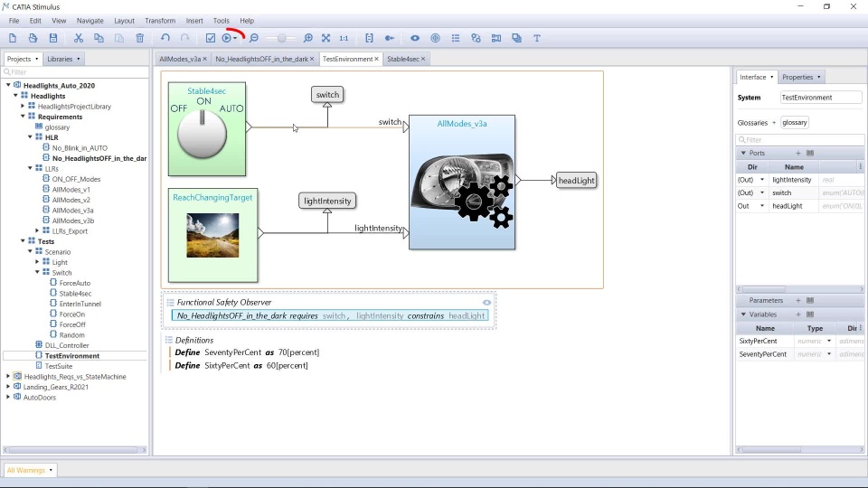The width and height of the screenshot is (868, 488).
Task: Open type dropdown for SixtyPerCent variable
Action: click(x=829, y=341)
